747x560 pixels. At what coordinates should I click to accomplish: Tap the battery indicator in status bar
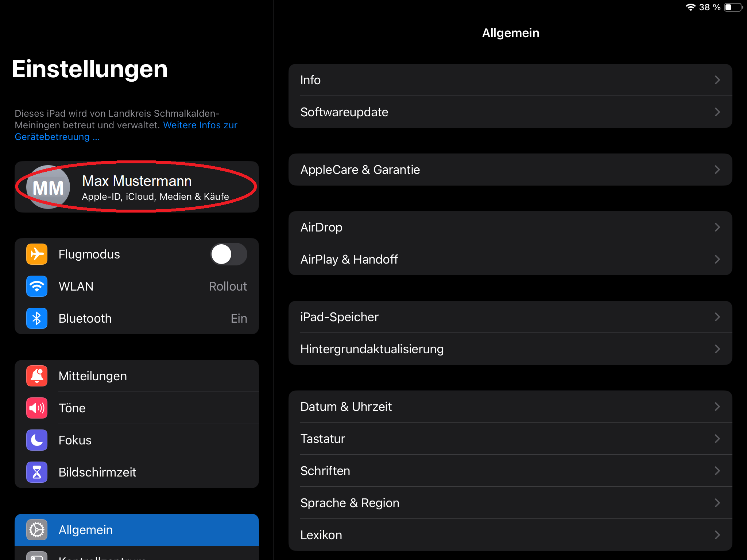[733, 7]
